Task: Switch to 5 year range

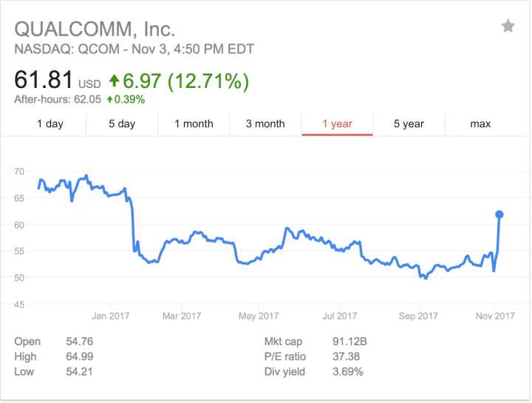Action: tap(409, 124)
